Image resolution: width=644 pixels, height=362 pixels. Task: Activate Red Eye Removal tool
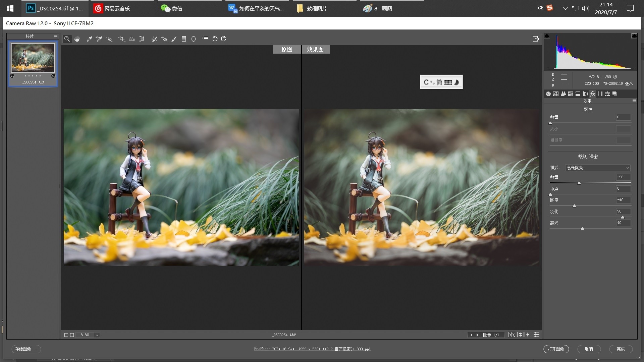tap(164, 39)
